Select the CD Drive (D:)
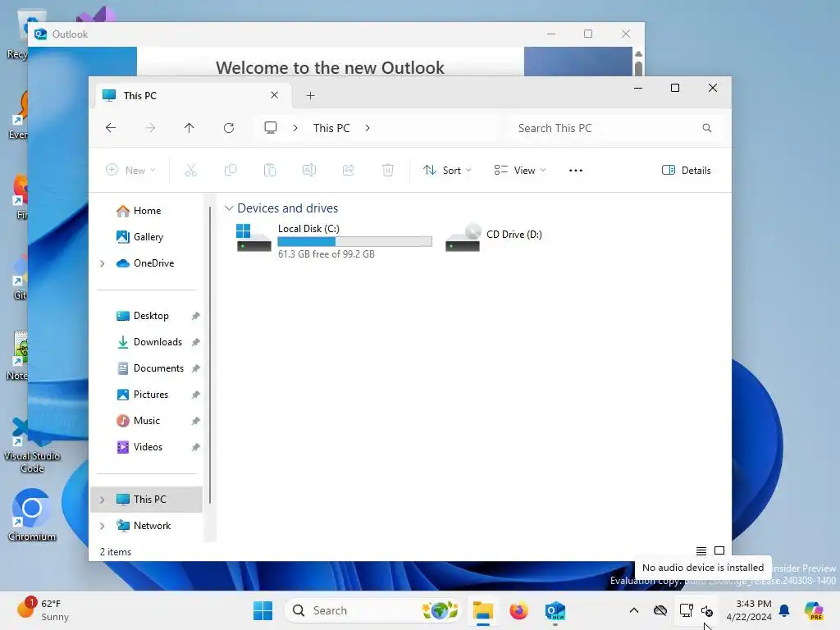 pos(495,237)
